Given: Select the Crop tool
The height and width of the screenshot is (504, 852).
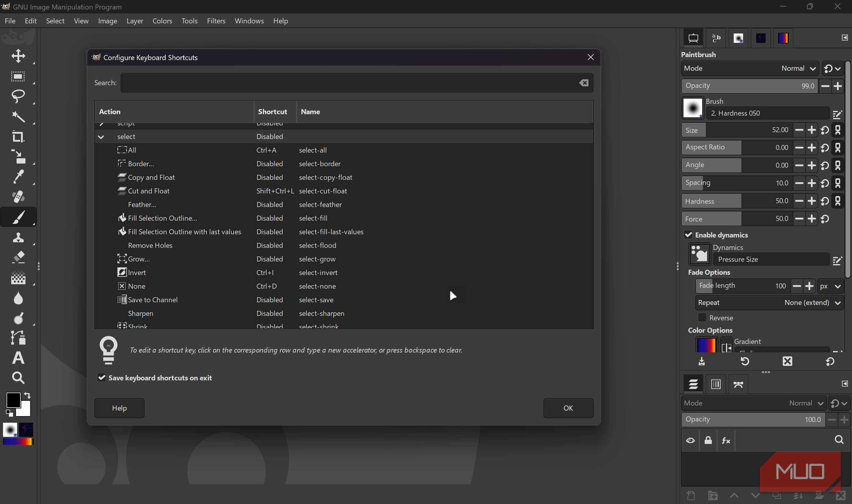Looking at the screenshot, I should point(18,137).
